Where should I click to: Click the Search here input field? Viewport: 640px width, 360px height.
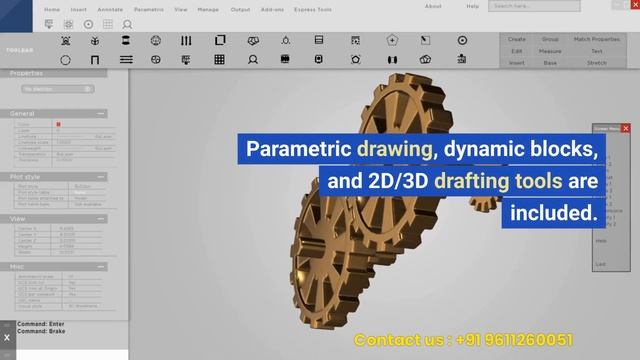pos(534,6)
